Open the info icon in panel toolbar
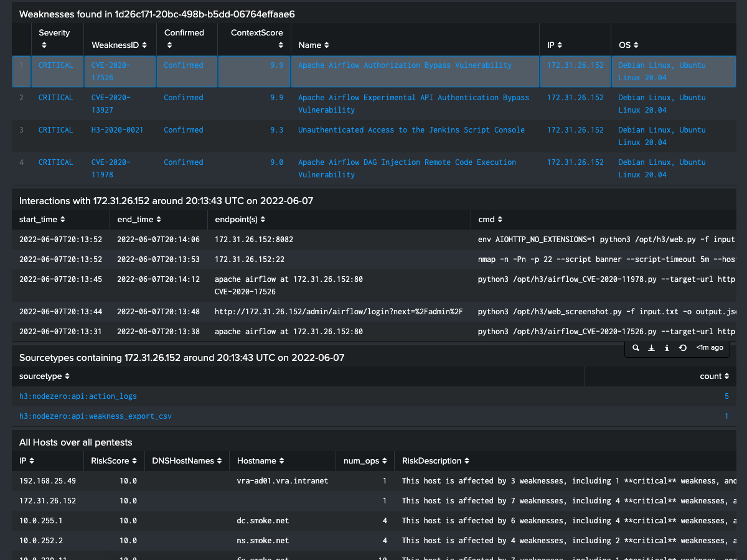 pyautogui.click(x=667, y=348)
